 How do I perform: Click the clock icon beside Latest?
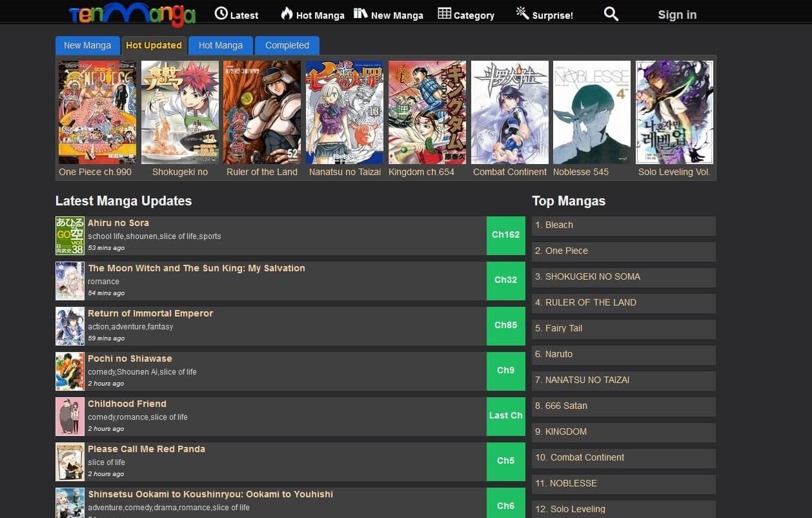(x=221, y=14)
